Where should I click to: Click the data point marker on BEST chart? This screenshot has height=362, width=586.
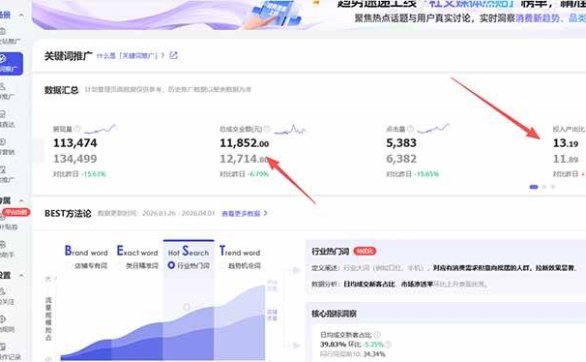(186, 307)
